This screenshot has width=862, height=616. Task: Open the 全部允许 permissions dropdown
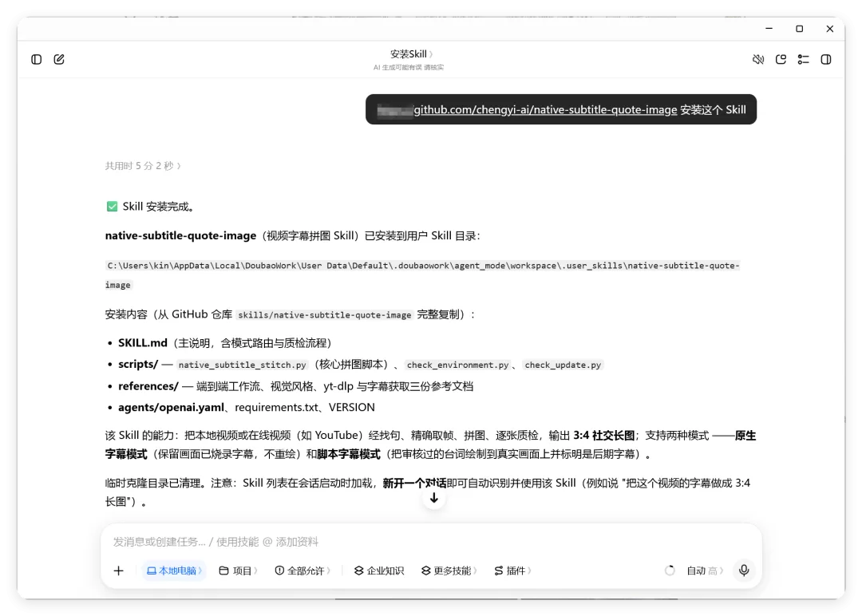coord(302,571)
